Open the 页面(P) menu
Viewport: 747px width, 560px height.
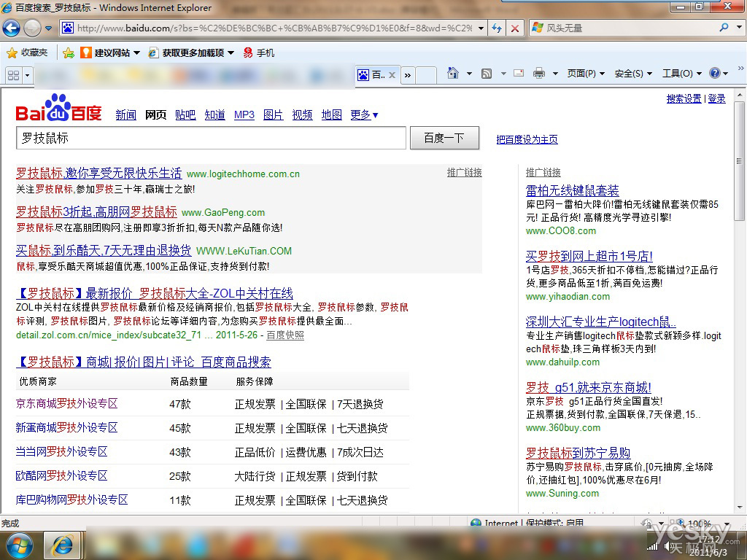click(x=586, y=74)
